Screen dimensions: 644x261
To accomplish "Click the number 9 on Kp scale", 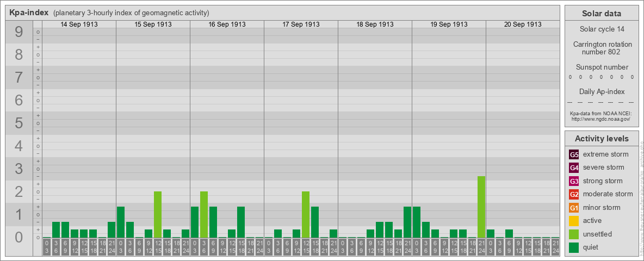I will click(19, 33).
